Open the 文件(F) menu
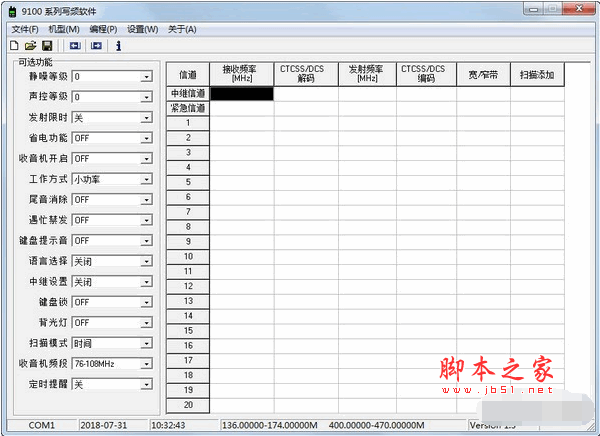 [25, 29]
